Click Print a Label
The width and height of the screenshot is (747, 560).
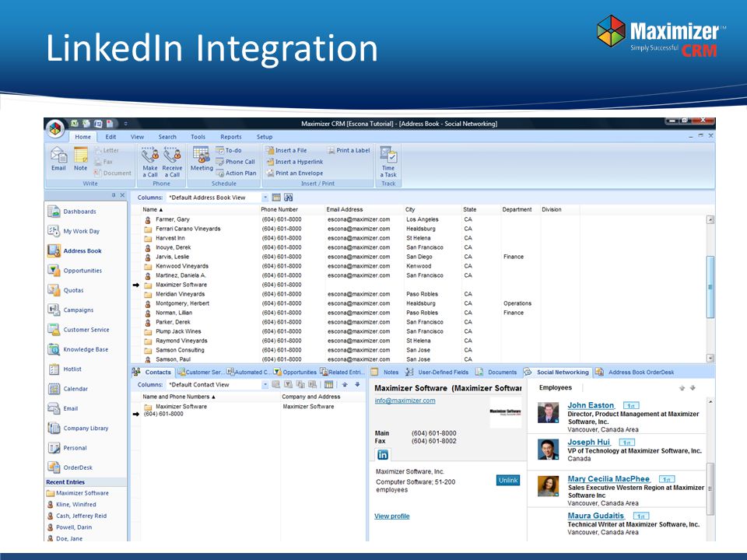(349, 150)
